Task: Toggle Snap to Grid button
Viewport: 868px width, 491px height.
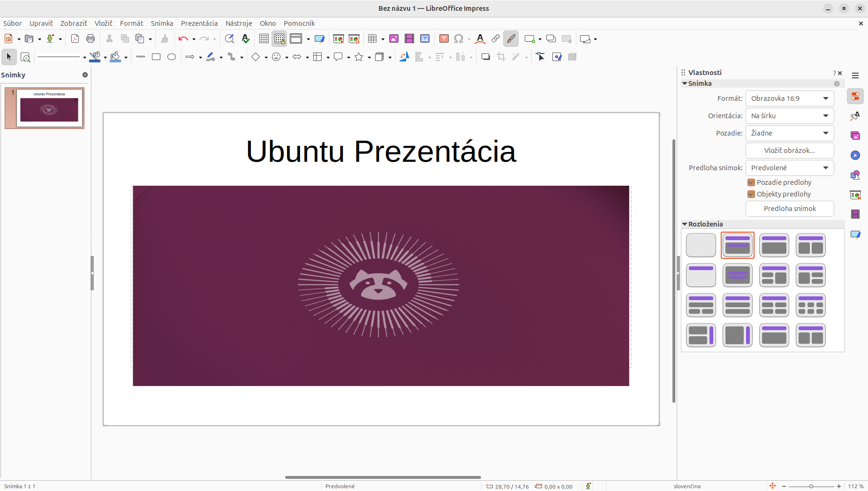Action: tap(279, 39)
